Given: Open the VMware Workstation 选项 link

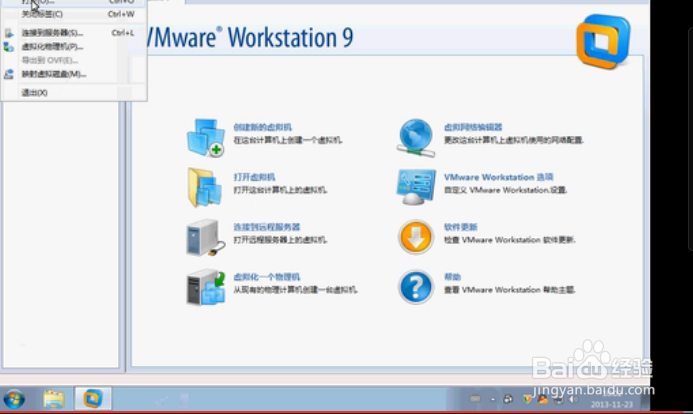Looking at the screenshot, I should tap(499, 177).
